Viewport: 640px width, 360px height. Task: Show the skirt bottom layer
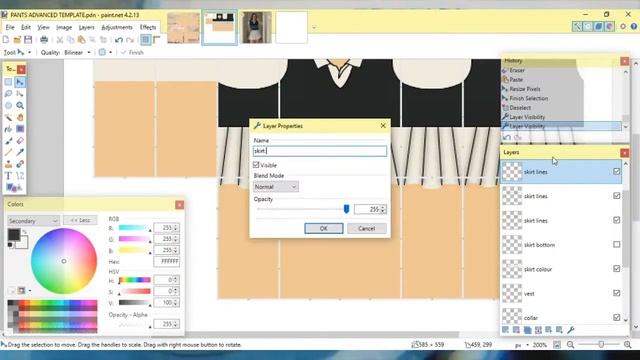click(616, 244)
